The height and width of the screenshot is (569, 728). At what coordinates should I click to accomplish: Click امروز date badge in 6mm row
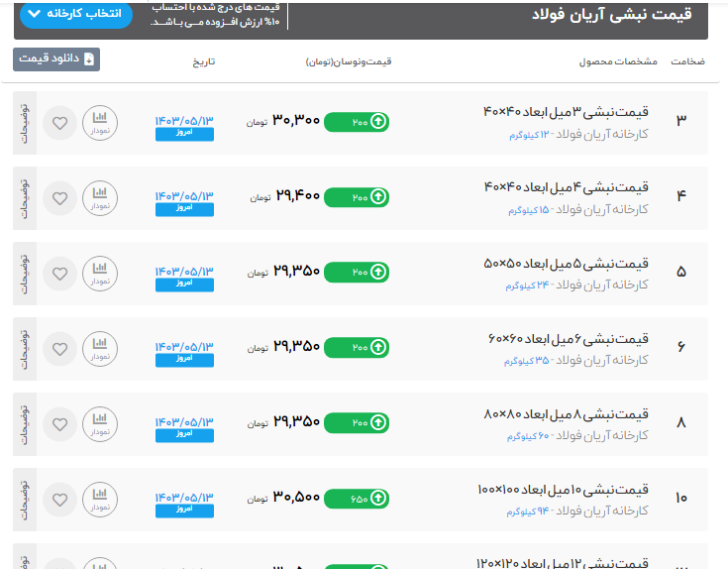184,359
